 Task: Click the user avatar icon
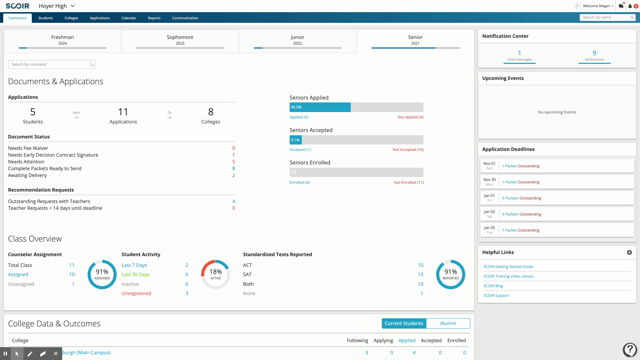click(x=577, y=6)
